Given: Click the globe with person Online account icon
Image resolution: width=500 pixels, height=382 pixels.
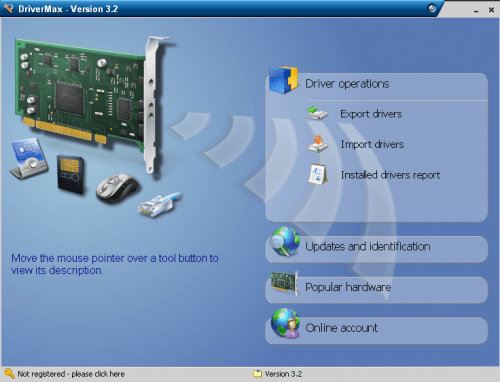Looking at the screenshot, I should tap(285, 324).
